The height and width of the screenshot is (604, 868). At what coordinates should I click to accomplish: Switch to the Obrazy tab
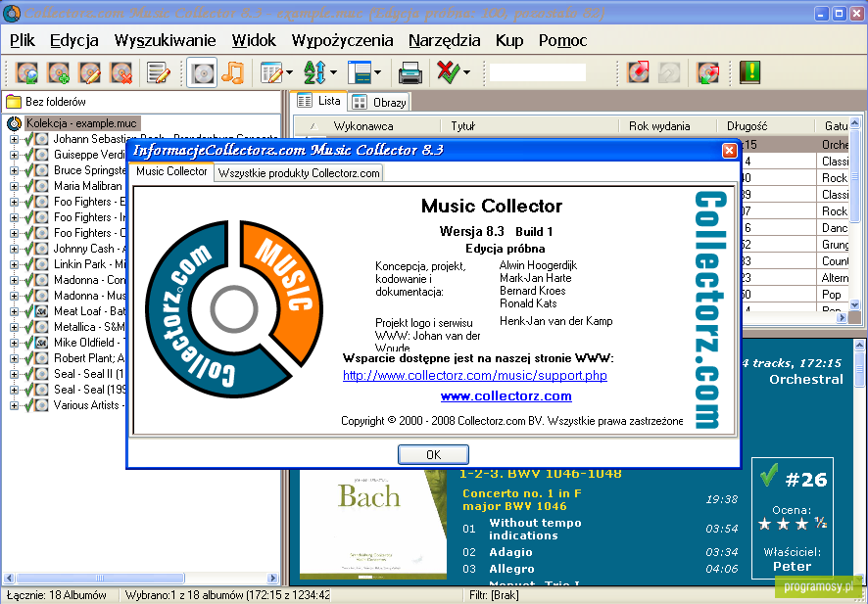click(x=380, y=103)
